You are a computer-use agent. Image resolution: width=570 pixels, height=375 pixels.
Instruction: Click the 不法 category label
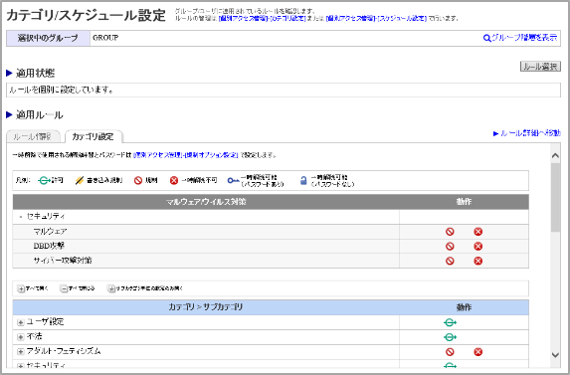click(x=35, y=336)
